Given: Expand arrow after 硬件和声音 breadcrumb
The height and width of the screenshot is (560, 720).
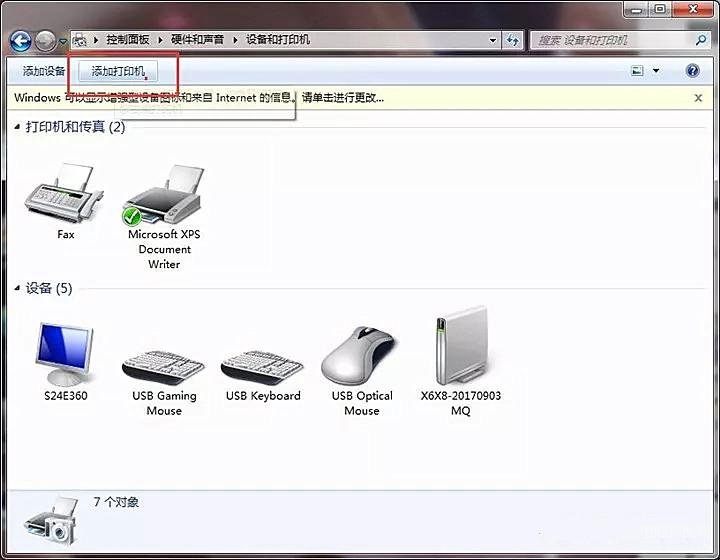Looking at the screenshot, I should point(235,40).
